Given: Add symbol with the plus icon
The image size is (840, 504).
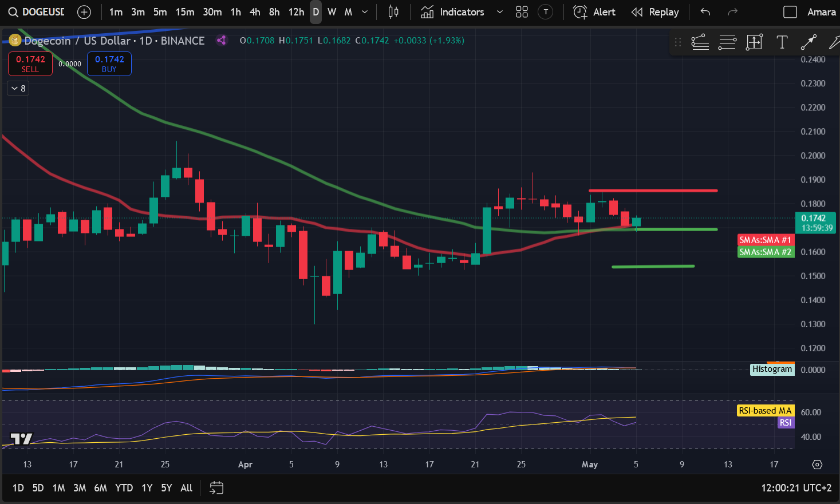Looking at the screenshot, I should pyautogui.click(x=84, y=12).
